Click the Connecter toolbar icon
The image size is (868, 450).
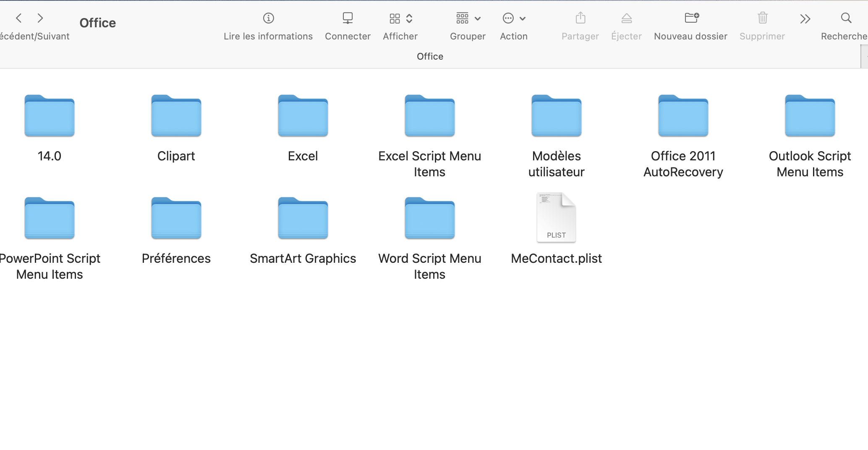pyautogui.click(x=348, y=18)
